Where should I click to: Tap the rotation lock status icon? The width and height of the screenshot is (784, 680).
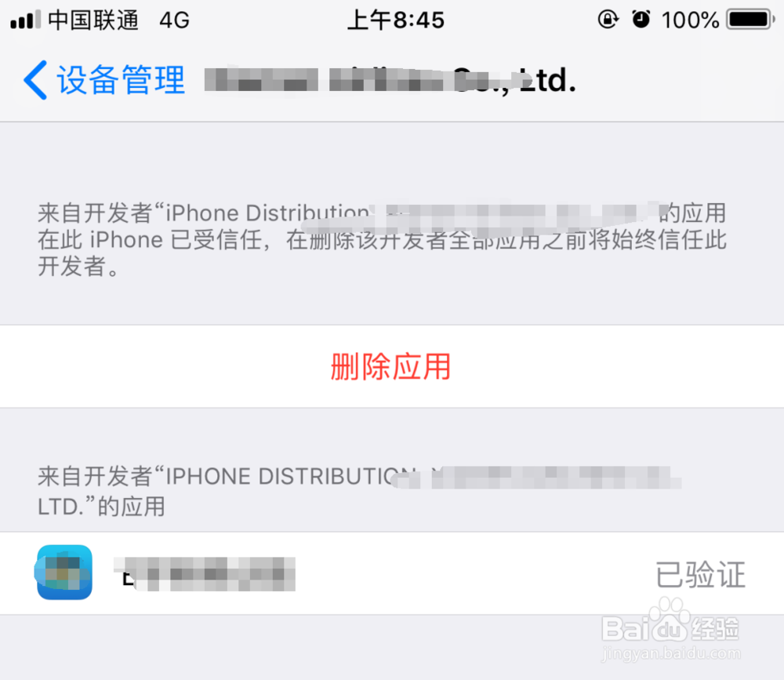click(x=608, y=20)
